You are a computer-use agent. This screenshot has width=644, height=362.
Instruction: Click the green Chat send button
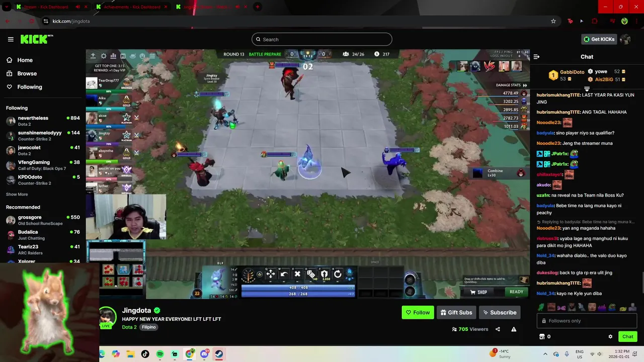click(x=627, y=336)
